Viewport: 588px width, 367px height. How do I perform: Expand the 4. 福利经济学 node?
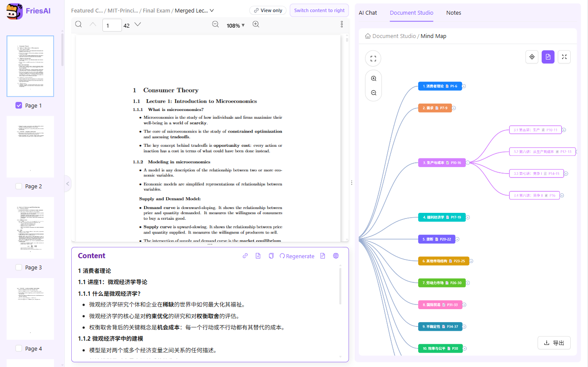pyautogui.click(x=467, y=217)
